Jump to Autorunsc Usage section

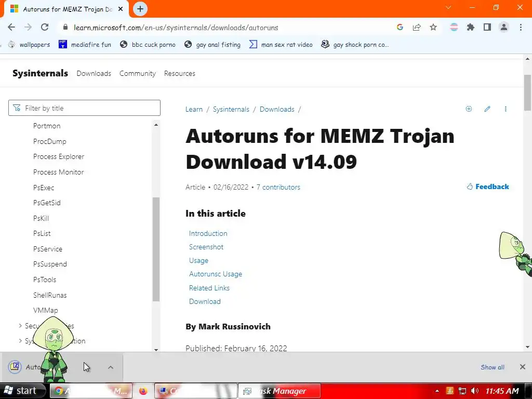[x=216, y=274]
